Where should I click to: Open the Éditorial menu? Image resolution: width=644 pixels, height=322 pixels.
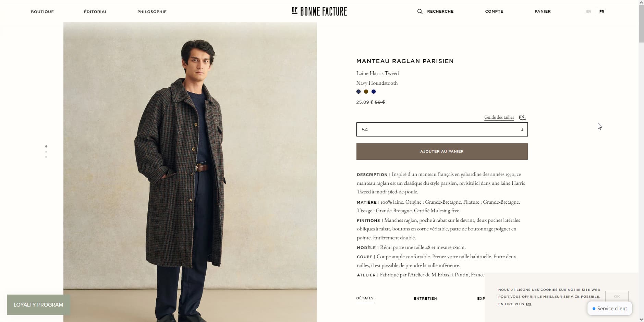click(x=96, y=12)
